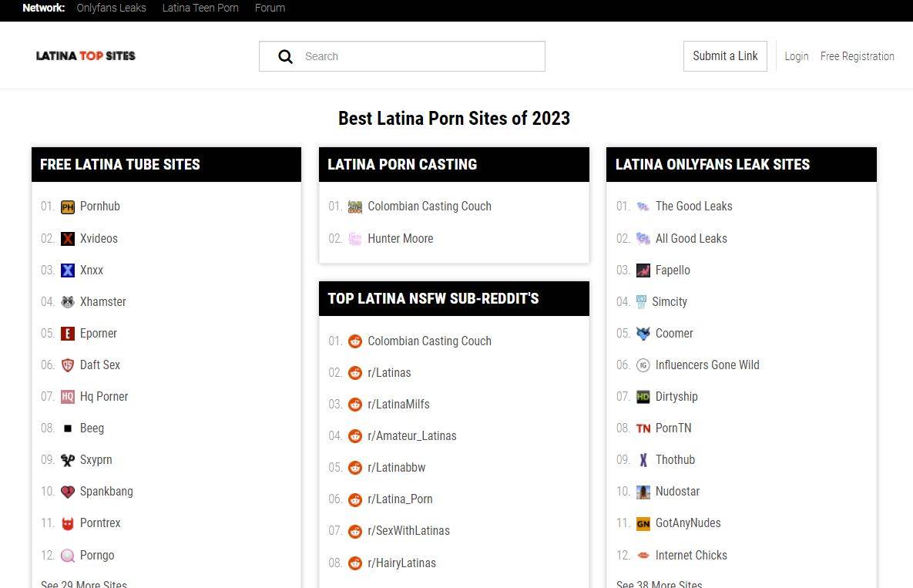Click the Spankbang heart icon
This screenshot has width=913, height=588.
pos(68,492)
